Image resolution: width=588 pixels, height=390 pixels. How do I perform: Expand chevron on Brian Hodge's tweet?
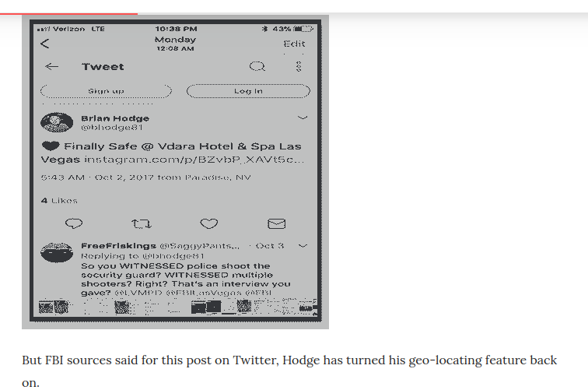click(x=303, y=118)
